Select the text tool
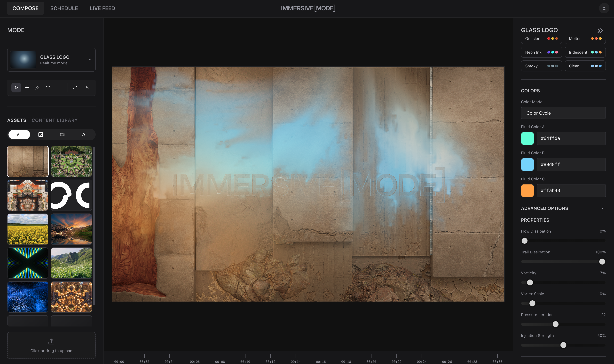 [x=48, y=88]
